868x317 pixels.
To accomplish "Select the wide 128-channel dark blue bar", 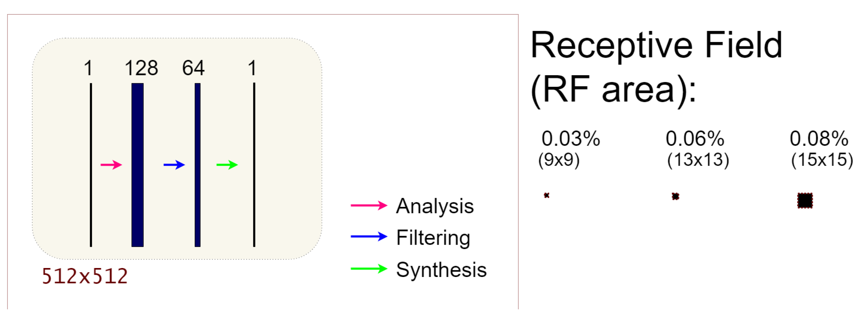I will pyautogui.click(x=137, y=165).
